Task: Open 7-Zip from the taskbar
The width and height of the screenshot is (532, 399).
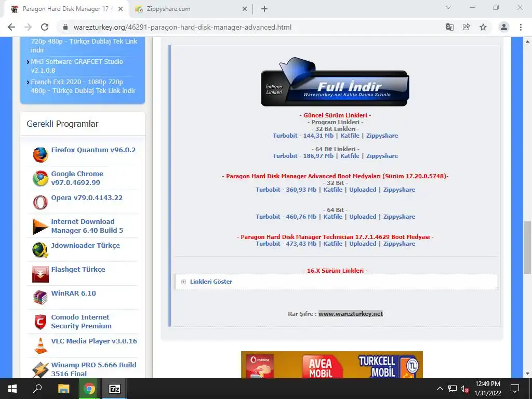Action: coord(115,389)
